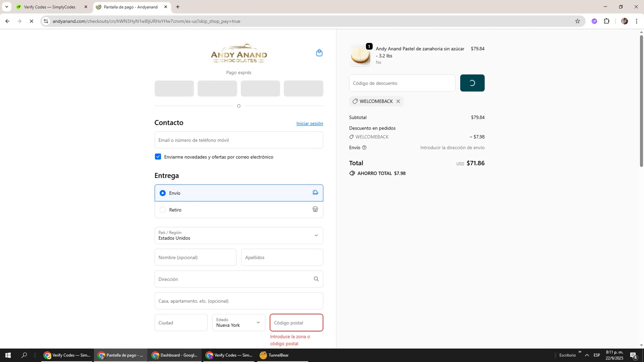Click the Dirección address field

point(239,279)
